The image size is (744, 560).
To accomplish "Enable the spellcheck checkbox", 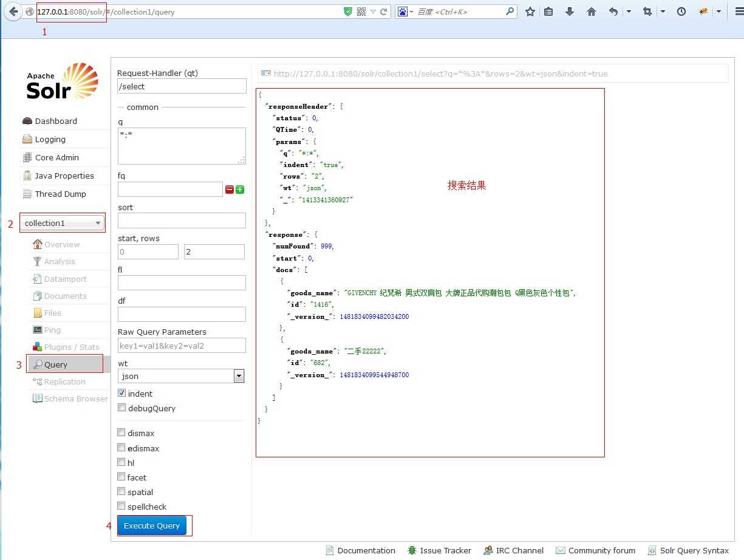I will pos(122,506).
